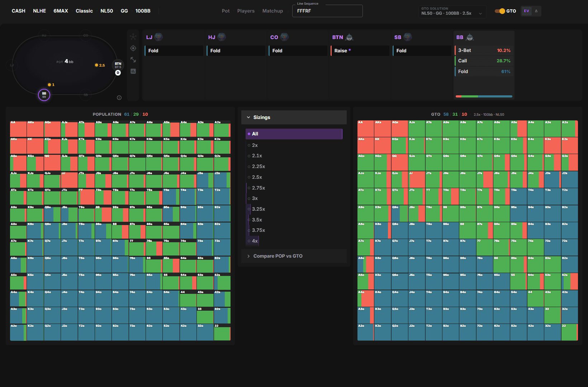588x387 pixels.
Task: Select the LJ player avatar icon
Action: tap(158, 37)
